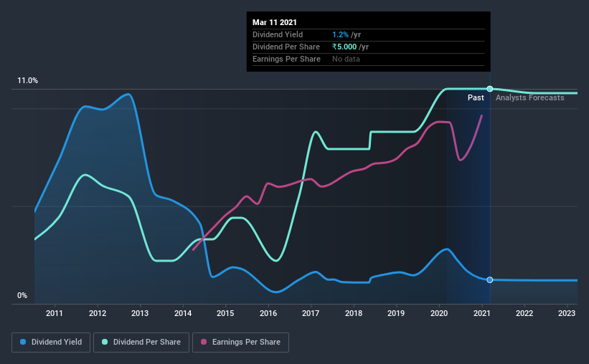Click the 2023 x-axis year label

[567, 313]
